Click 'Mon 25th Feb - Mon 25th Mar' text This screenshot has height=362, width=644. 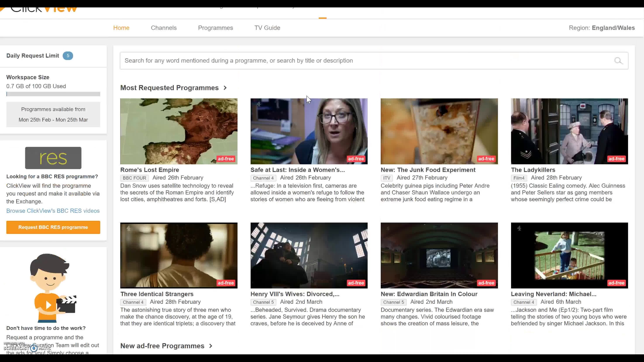coord(53,120)
